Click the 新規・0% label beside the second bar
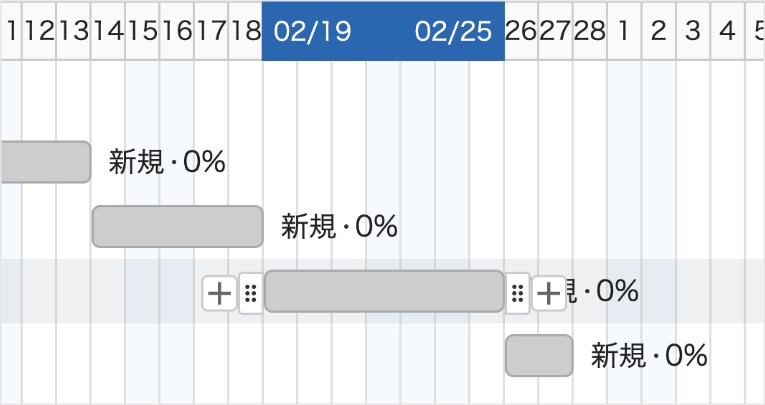Viewport: 765px width, 405px height. tap(339, 227)
